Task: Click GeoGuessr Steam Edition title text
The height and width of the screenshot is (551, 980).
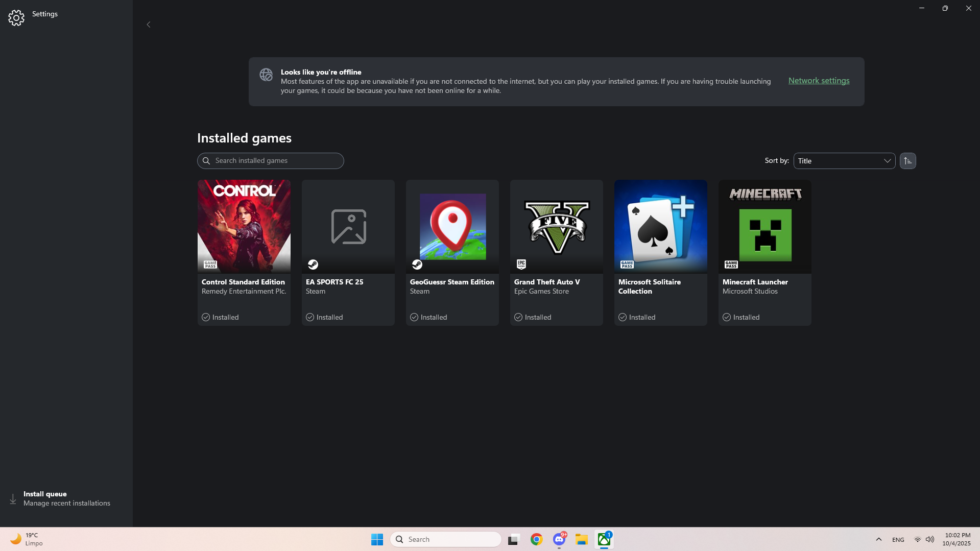Action: point(452,282)
